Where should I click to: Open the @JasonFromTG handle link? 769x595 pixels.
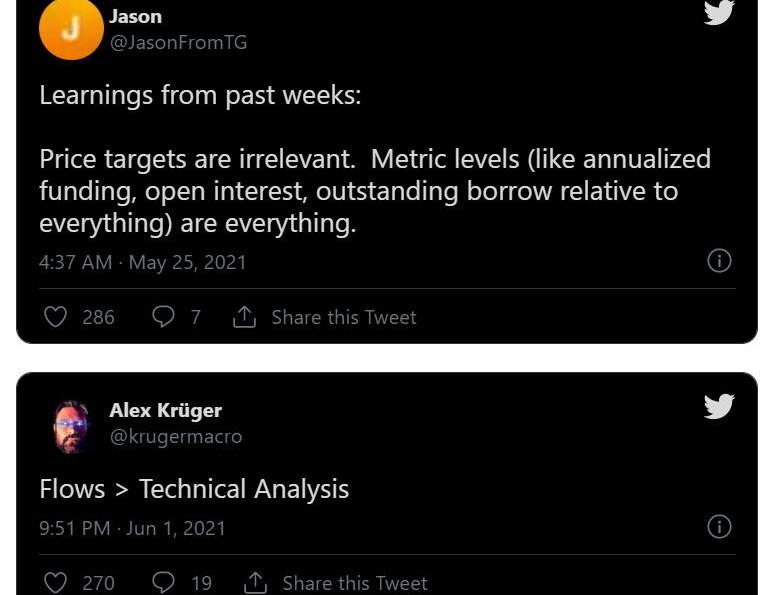point(178,42)
